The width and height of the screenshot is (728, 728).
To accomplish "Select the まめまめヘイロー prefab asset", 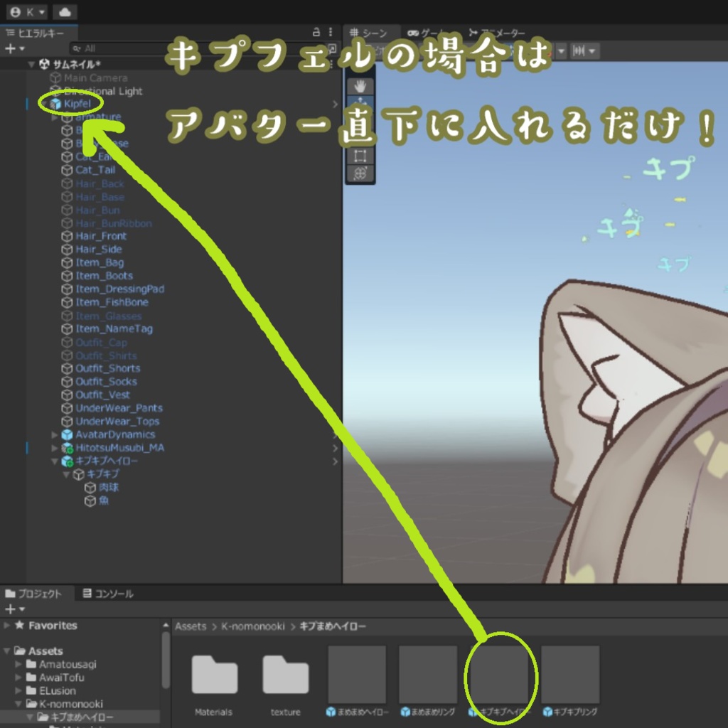I will tap(357, 675).
